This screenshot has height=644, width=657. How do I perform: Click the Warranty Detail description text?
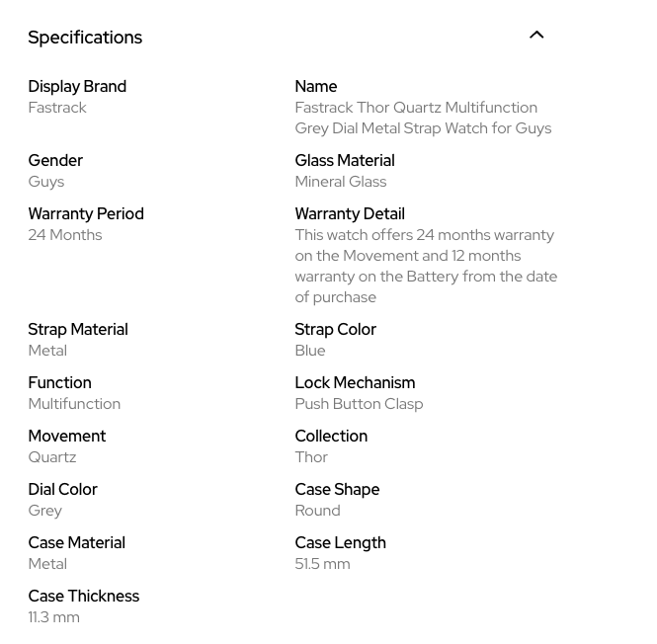426,266
